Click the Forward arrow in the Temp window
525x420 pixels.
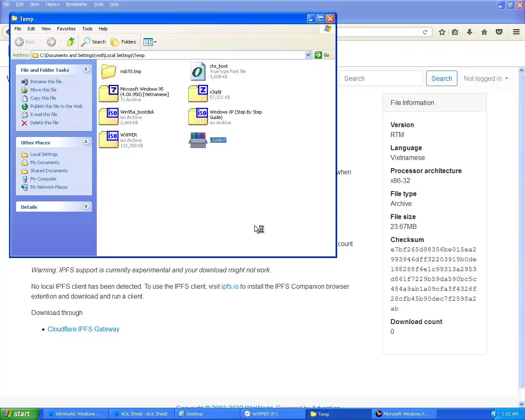(x=51, y=42)
